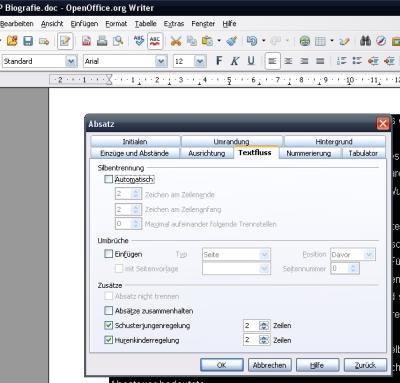
Task: Switch to Ausrichtung tab
Action: tap(207, 153)
